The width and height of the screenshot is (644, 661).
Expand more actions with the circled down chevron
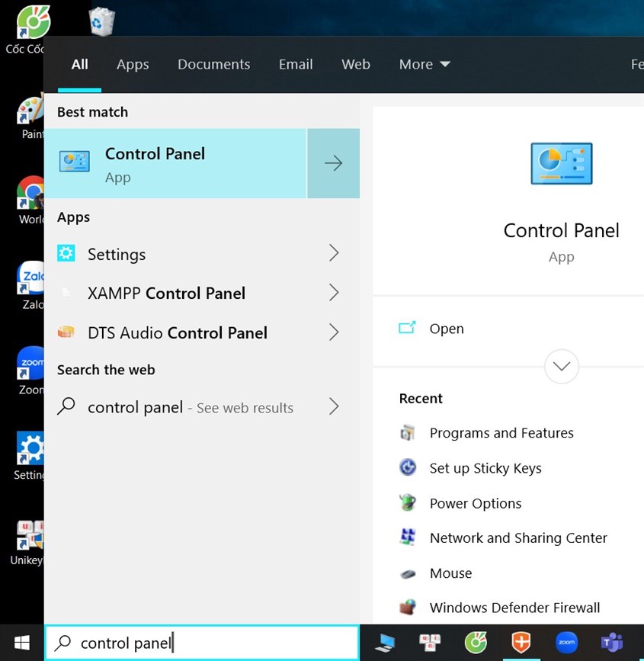coord(562,366)
